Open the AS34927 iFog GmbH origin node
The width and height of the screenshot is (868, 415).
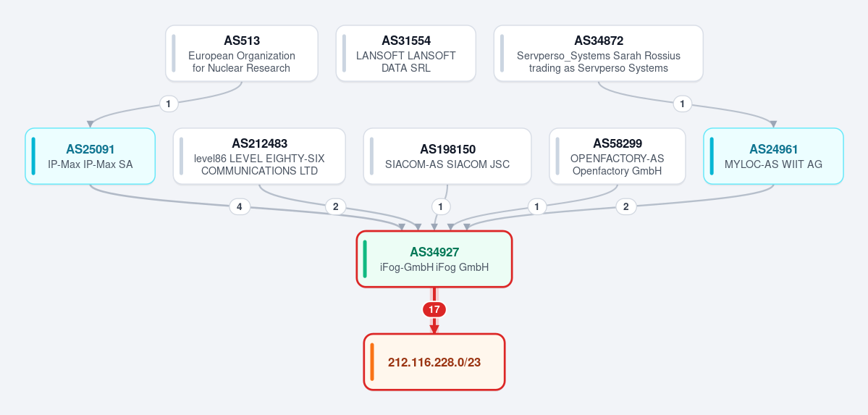click(x=434, y=259)
